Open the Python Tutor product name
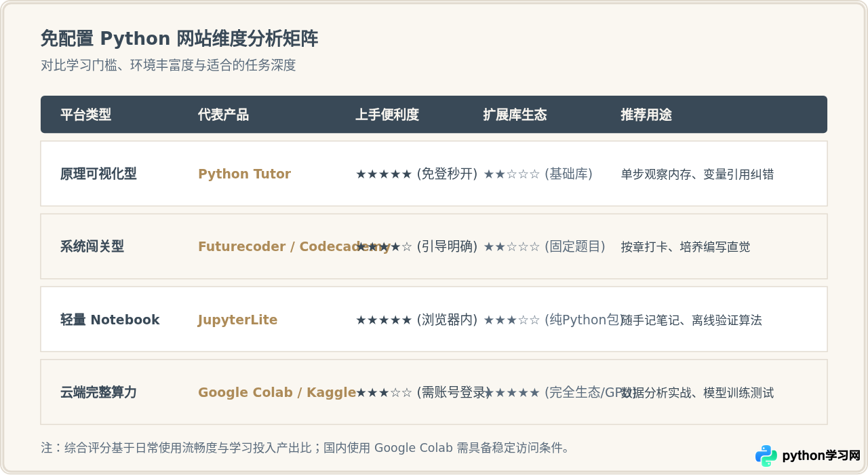This screenshot has width=868, height=475. [x=244, y=174]
